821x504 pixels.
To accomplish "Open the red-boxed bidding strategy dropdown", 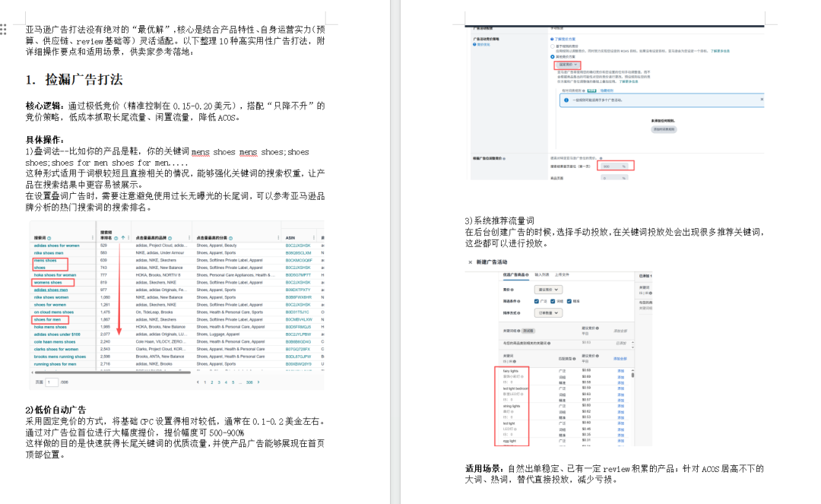I will coord(567,65).
